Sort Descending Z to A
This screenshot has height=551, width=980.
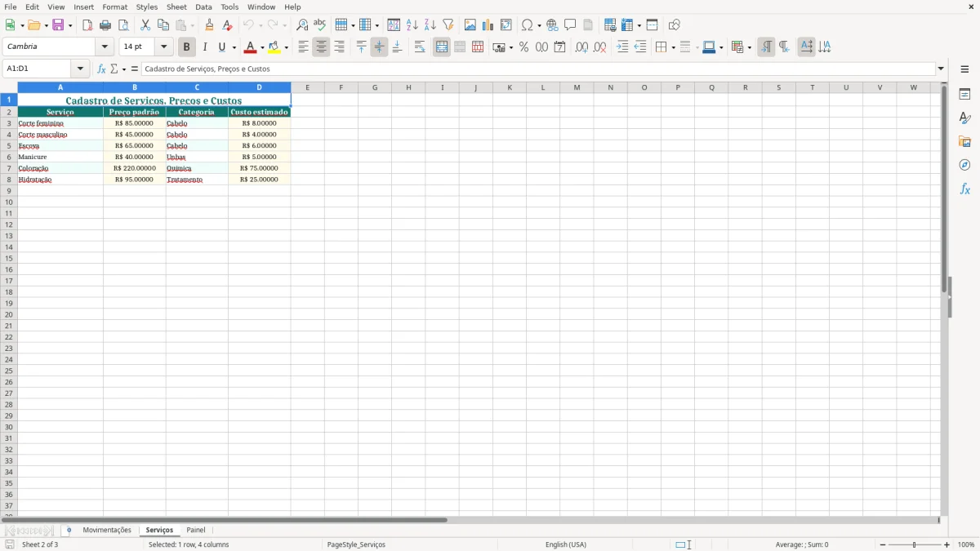430,25
